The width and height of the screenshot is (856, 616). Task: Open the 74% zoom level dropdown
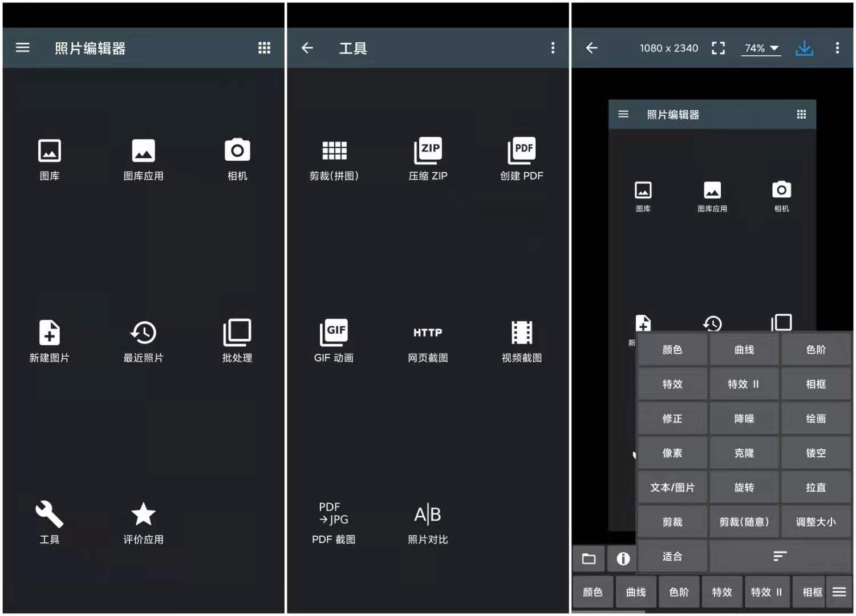point(761,48)
